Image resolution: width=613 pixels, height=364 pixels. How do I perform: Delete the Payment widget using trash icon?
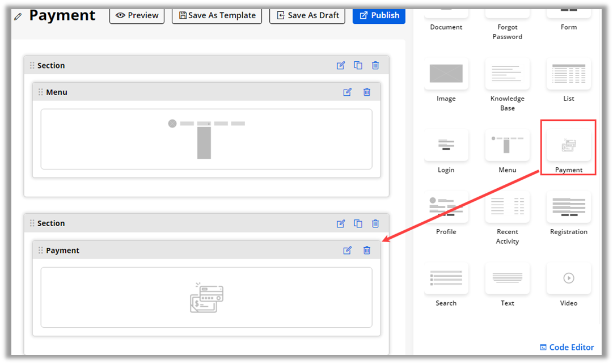(x=367, y=251)
